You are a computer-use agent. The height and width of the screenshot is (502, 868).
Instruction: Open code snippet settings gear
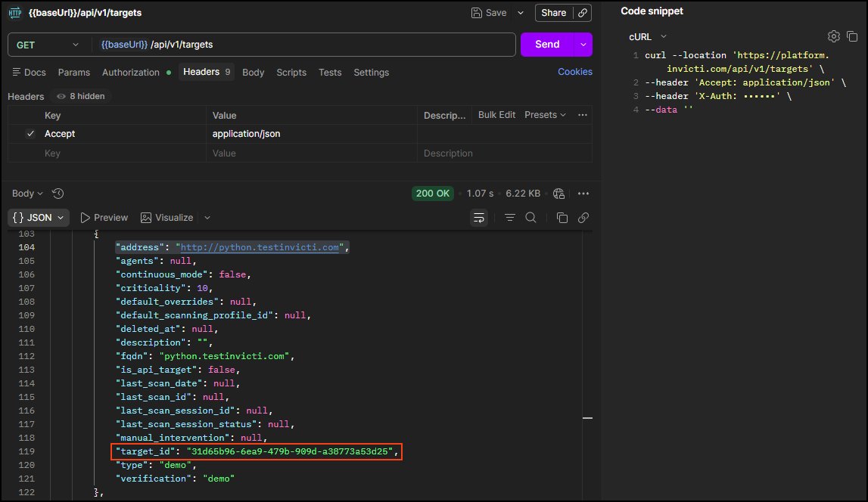point(833,36)
